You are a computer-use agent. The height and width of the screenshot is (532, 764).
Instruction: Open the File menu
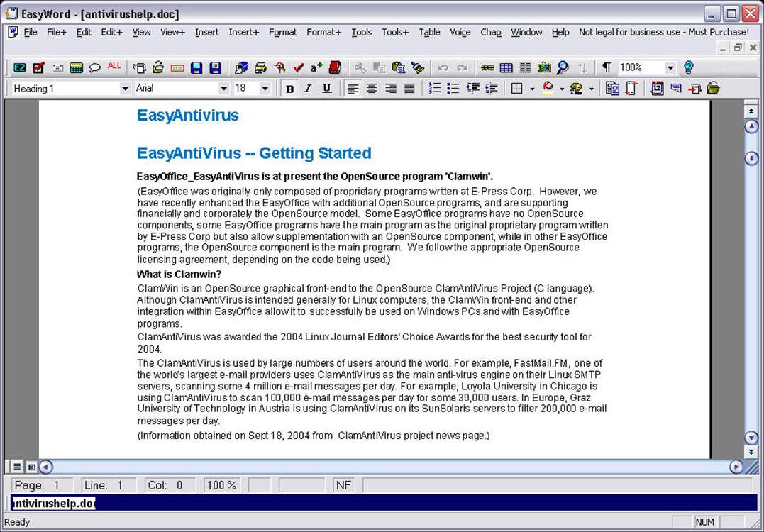coord(31,32)
